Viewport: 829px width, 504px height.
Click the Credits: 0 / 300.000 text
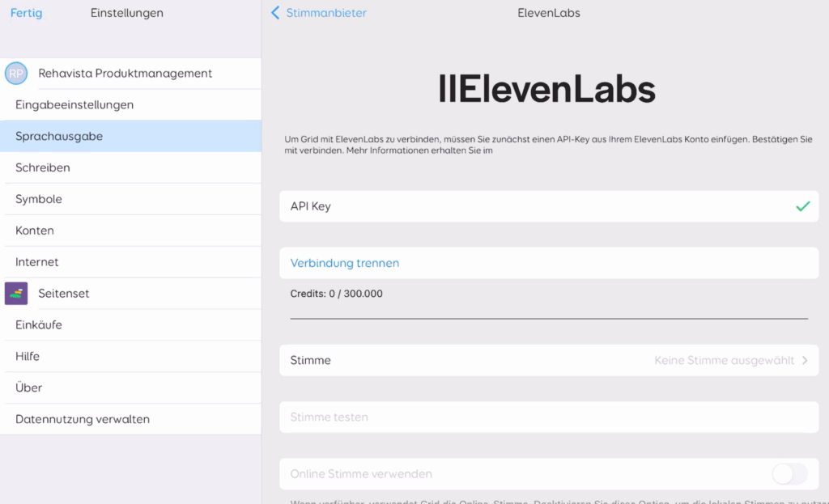tap(336, 294)
